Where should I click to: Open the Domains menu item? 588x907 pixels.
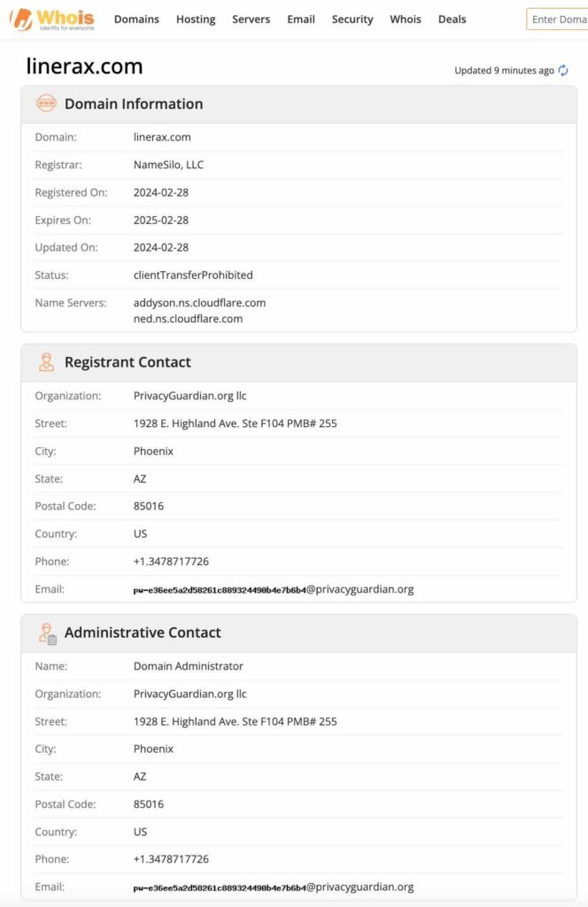pos(136,19)
